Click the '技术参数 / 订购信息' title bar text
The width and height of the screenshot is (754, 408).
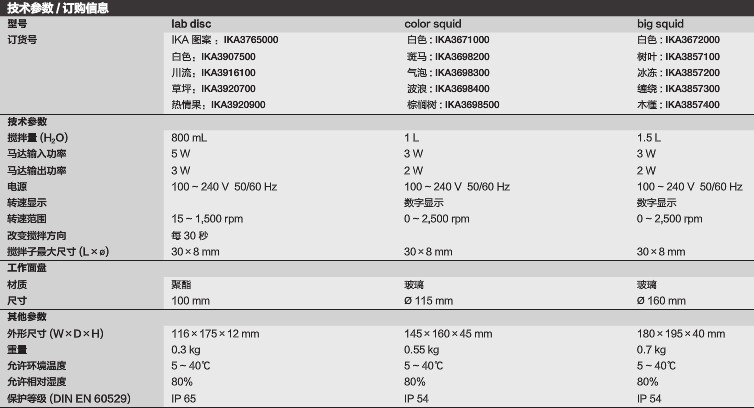58,8
